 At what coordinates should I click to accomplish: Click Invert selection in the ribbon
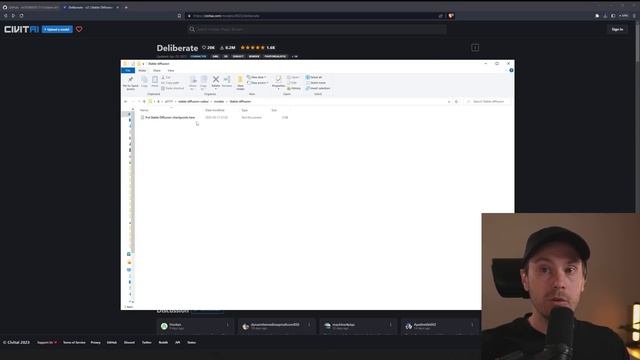pyautogui.click(x=318, y=88)
